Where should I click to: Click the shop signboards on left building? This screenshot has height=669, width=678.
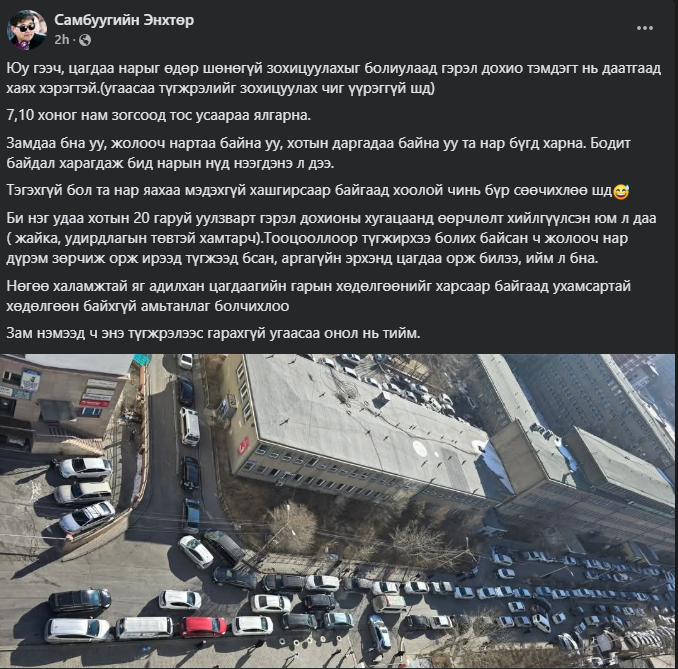point(94,394)
